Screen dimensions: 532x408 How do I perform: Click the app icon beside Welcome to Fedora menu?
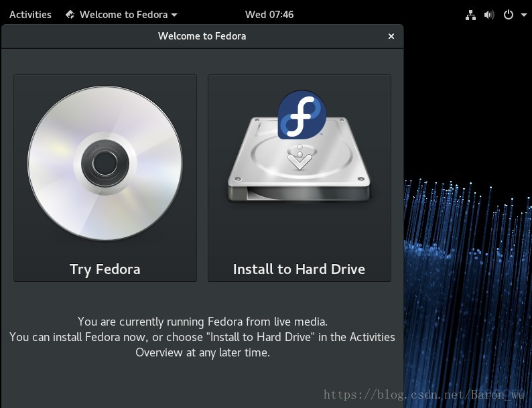coord(70,15)
